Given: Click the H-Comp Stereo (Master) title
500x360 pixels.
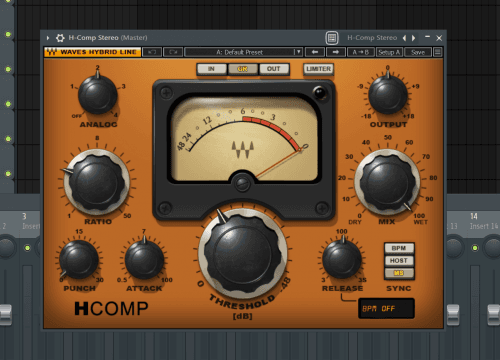Looking at the screenshot, I should (x=108, y=38).
